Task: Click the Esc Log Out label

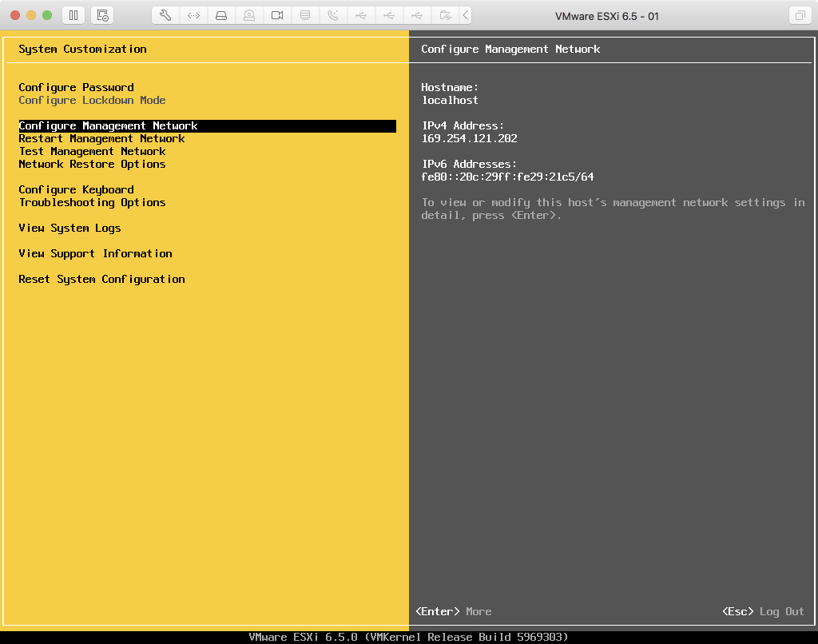Action: coord(763,611)
